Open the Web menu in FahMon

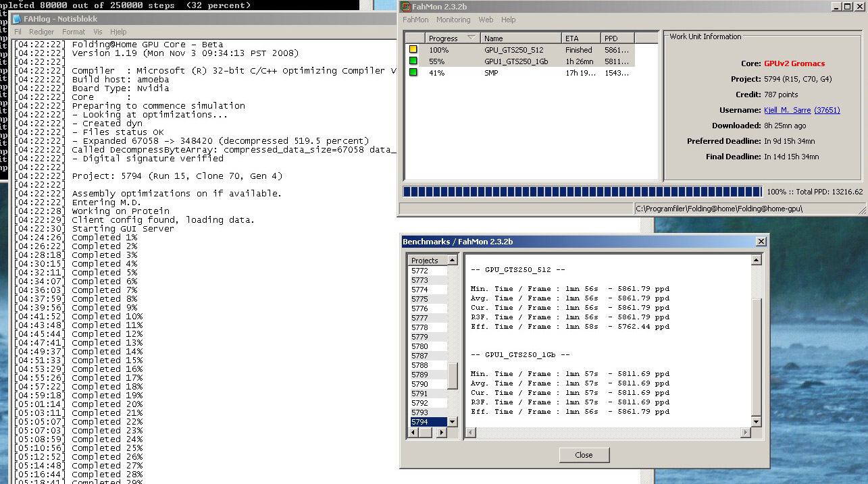(x=486, y=20)
